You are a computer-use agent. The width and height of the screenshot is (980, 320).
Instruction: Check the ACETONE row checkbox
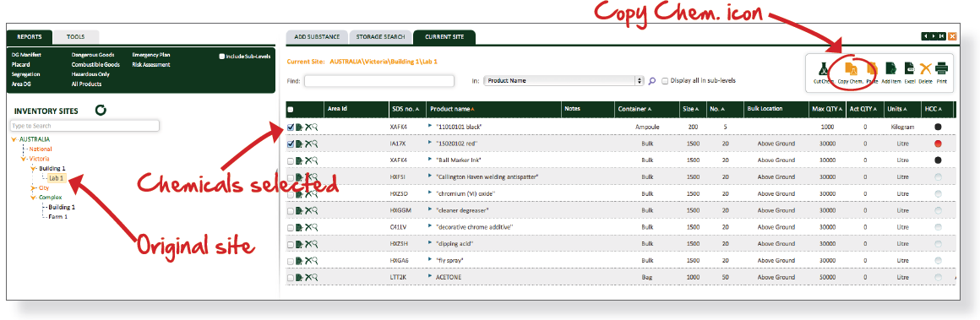pos(291,278)
